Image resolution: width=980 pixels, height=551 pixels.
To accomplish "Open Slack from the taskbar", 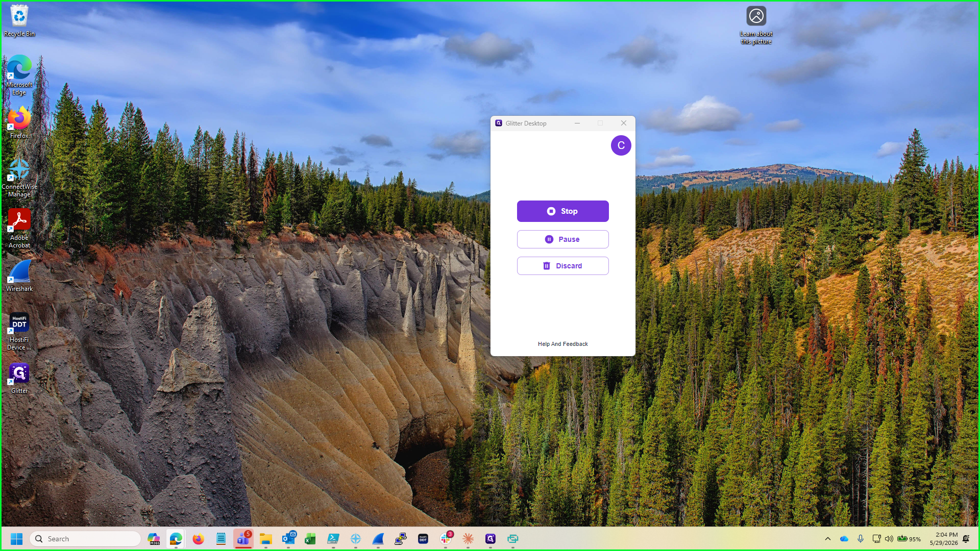I will tap(446, 539).
